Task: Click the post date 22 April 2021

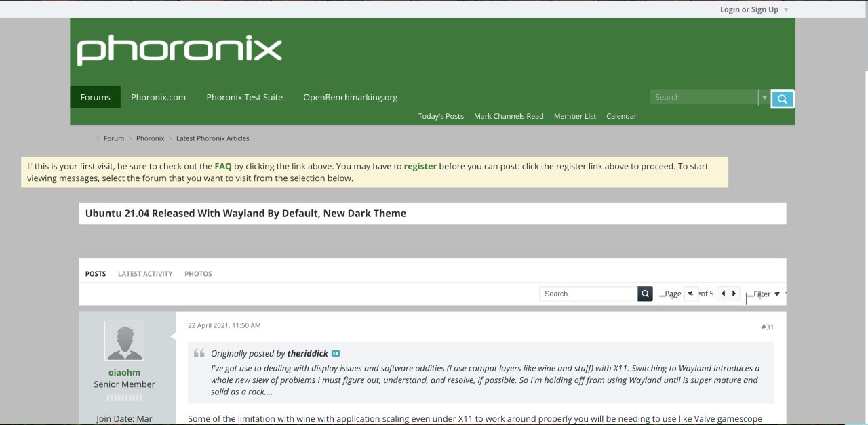Action: (224, 325)
